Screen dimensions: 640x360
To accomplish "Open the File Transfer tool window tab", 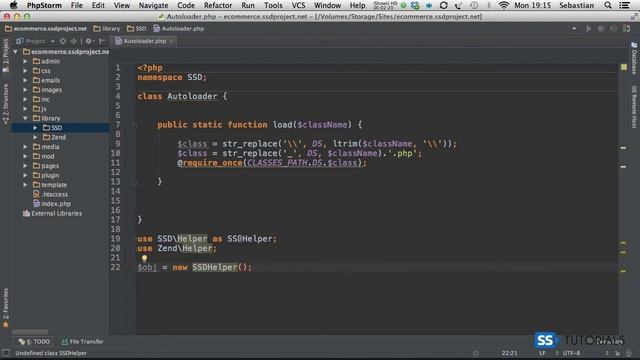I will click(x=82, y=342).
